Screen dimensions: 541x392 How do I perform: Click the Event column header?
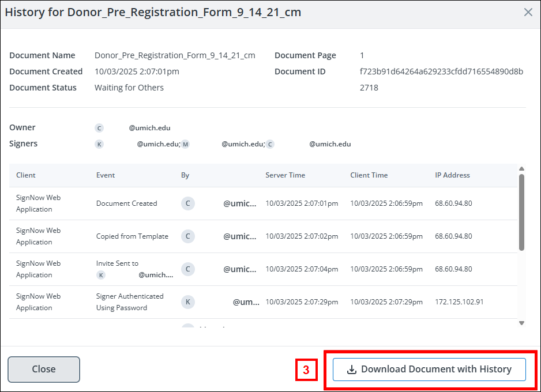[105, 175]
